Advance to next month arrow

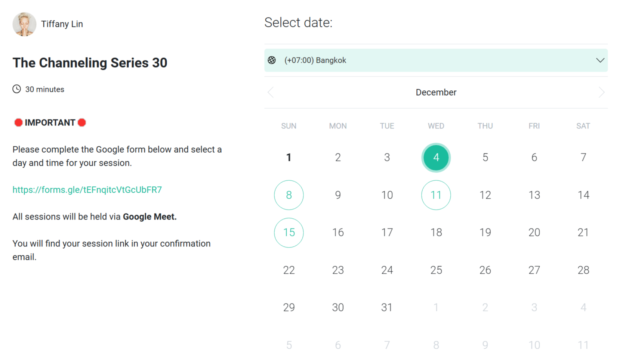(x=601, y=92)
